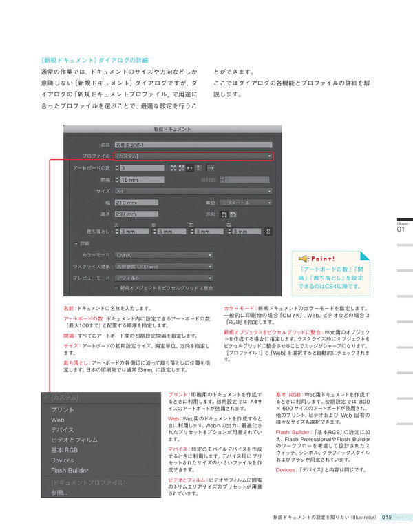Set landscape orientation icon
Screen dimensions: 413x532
tap(233, 214)
